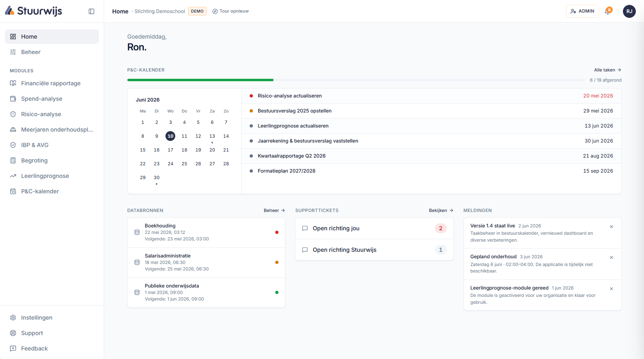Viewport: 644px width, 359px height.
Task: Select June 21 in the calendar
Action: tap(226, 150)
